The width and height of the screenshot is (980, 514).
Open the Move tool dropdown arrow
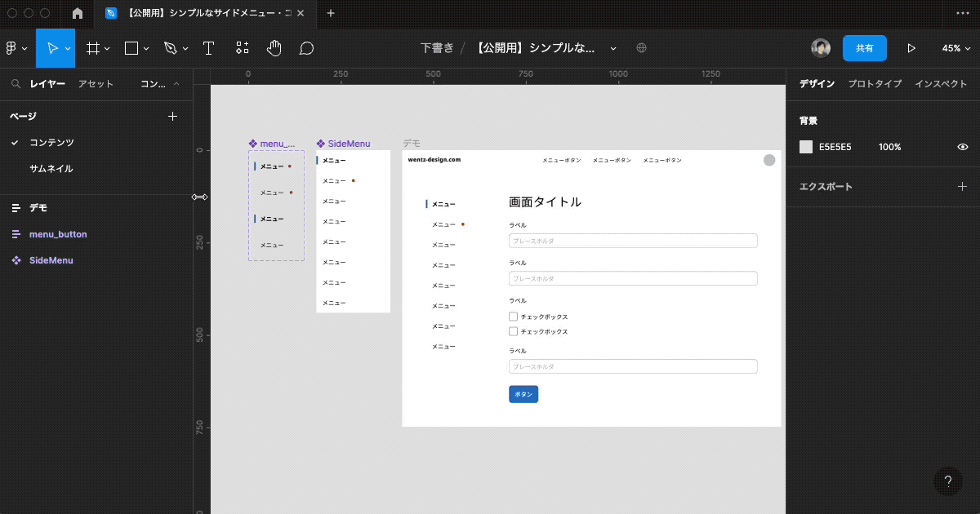[69, 48]
